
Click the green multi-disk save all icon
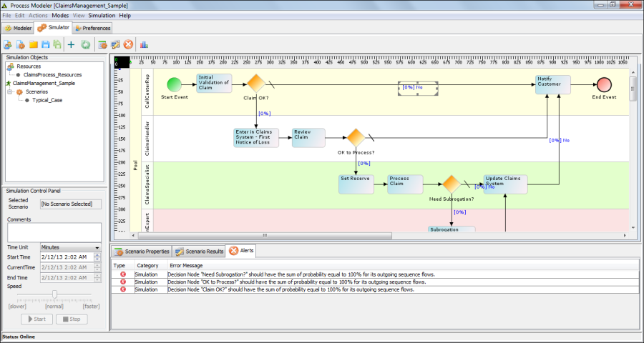(57, 44)
